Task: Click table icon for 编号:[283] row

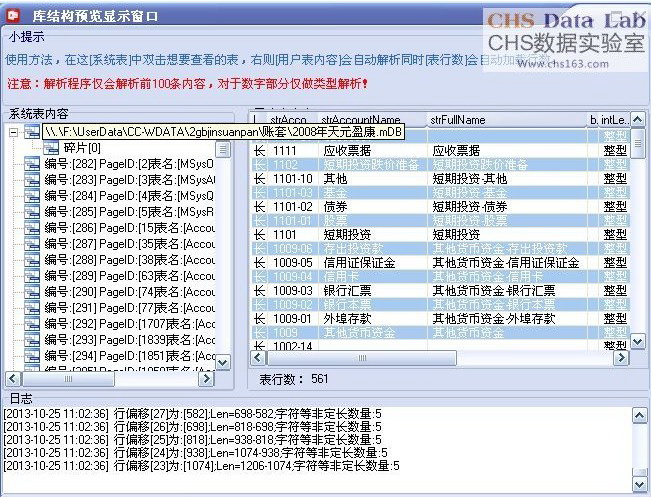Action: (x=32, y=180)
